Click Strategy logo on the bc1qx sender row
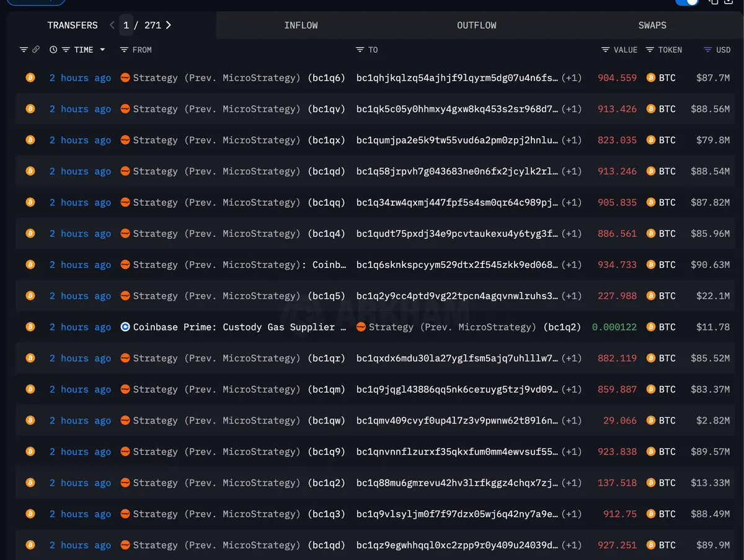This screenshot has width=744, height=560. pos(125,140)
